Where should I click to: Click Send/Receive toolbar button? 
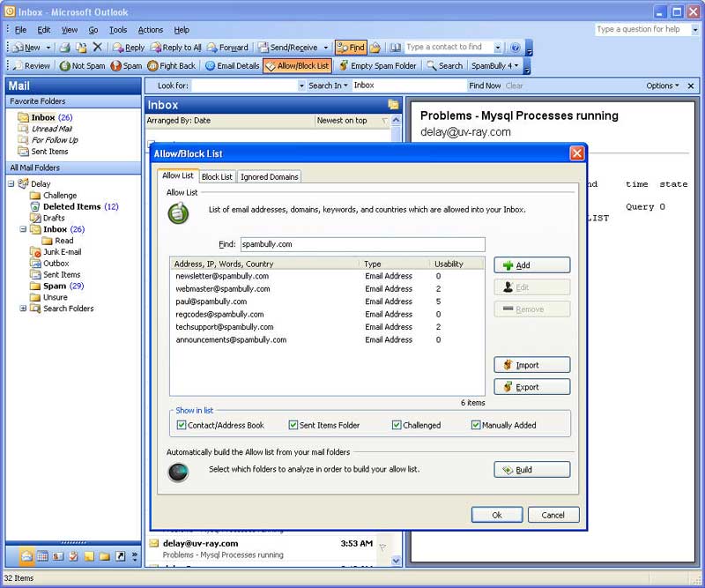(x=288, y=48)
